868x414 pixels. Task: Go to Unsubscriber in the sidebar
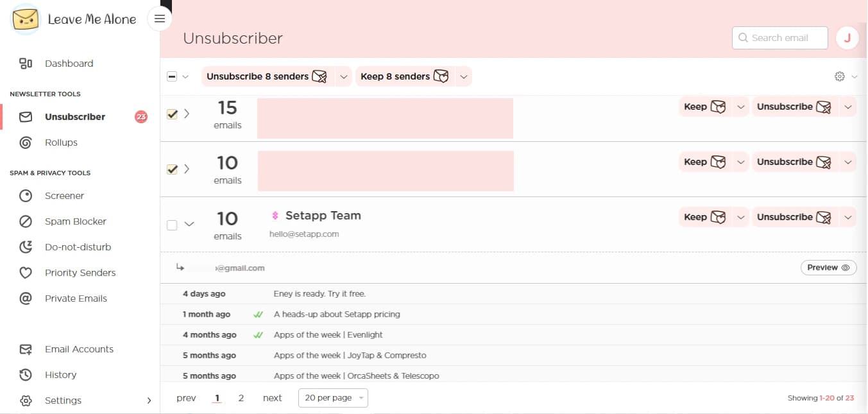(x=75, y=117)
